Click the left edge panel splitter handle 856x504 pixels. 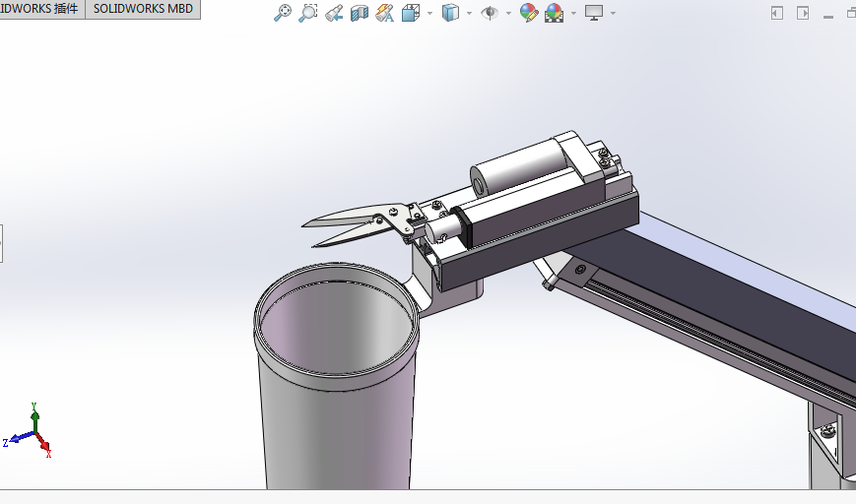coord(1,243)
